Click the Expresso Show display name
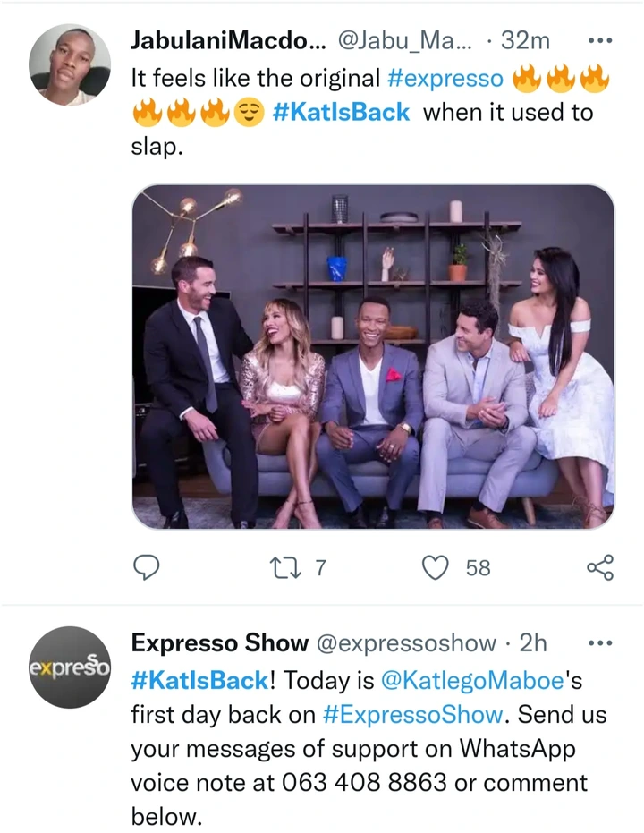This screenshot has width=644, height=833. click(x=220, y=642)
